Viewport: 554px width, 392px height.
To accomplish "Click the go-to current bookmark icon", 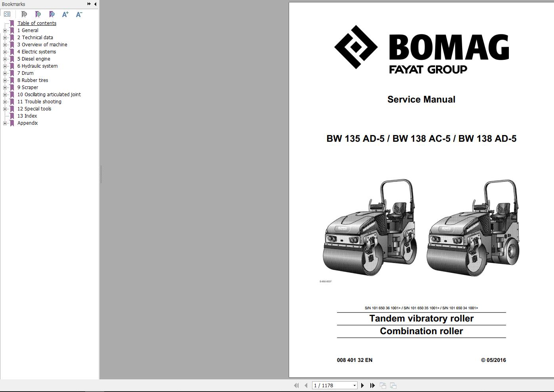I will 51,14.
